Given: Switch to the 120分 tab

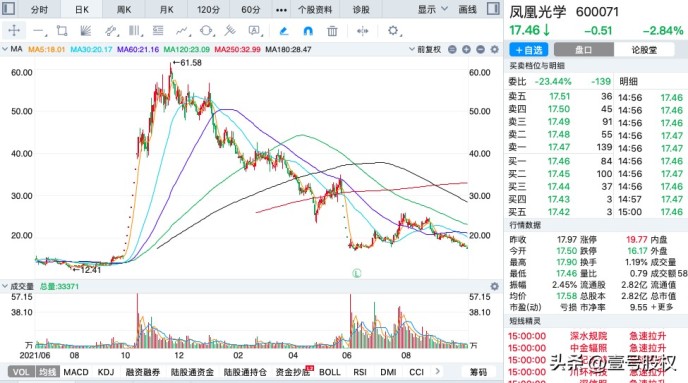Looking at the screenshot, I should click(208, 9).
